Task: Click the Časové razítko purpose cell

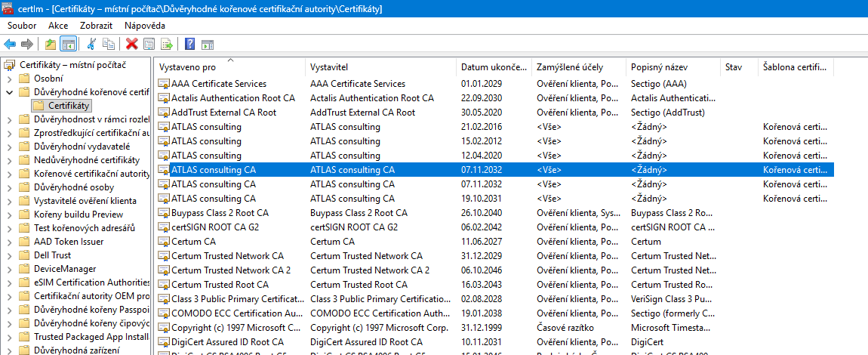Action: [x=566, y=327]
